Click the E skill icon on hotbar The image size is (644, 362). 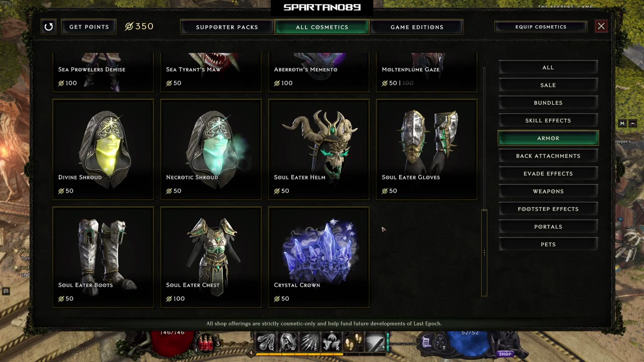tap(309, 342)
